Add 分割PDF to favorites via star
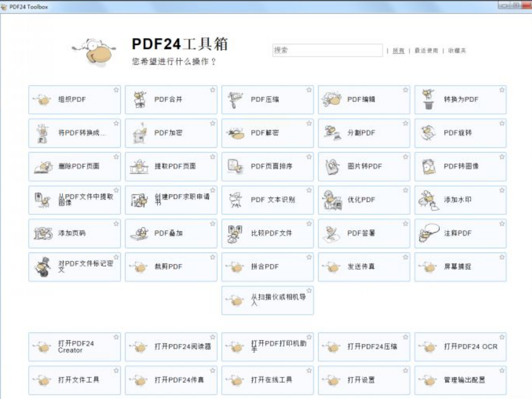 (405, 123)
